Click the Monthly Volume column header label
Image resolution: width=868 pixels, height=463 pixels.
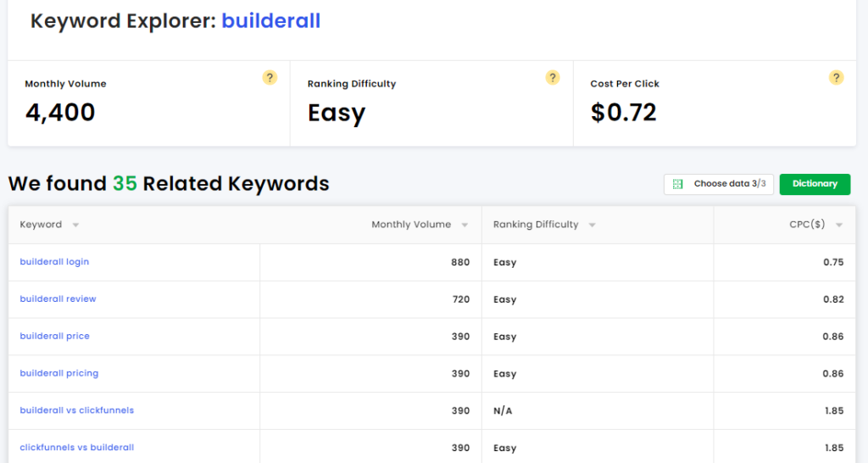(x=411, y=225)
